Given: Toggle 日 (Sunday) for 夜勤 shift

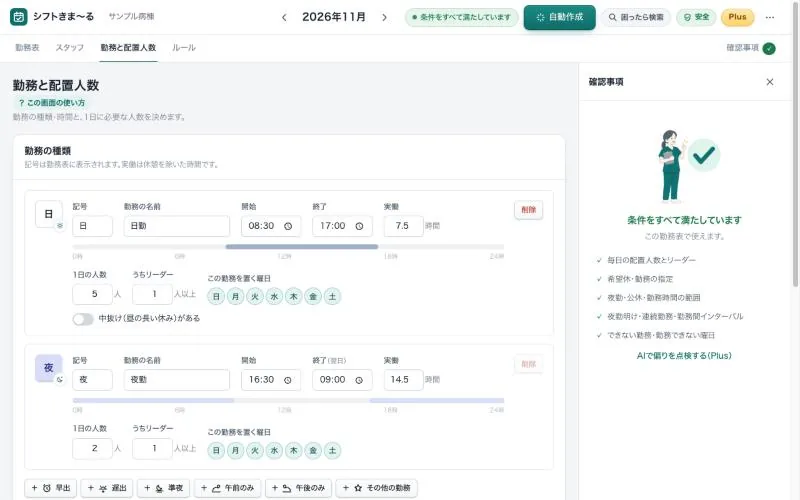Looking at the screenshot, I should [x=216, y=451].
